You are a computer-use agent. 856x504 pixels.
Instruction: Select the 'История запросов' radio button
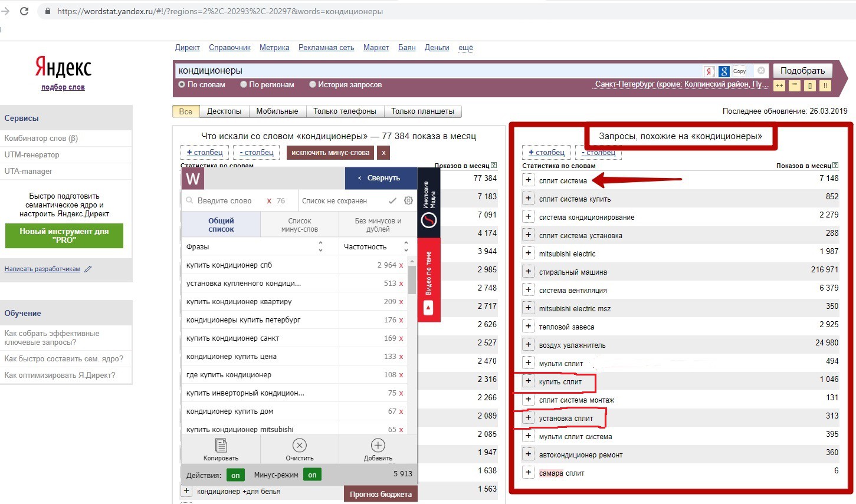313,84
